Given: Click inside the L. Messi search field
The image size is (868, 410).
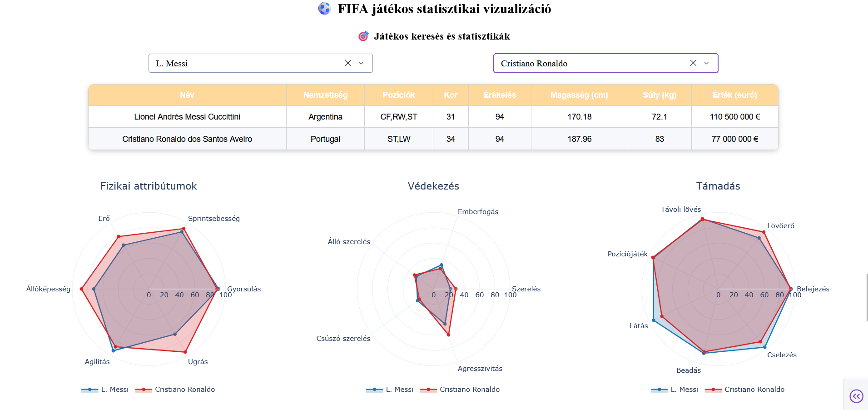Looking at the screenshot, I should [245, 63].
